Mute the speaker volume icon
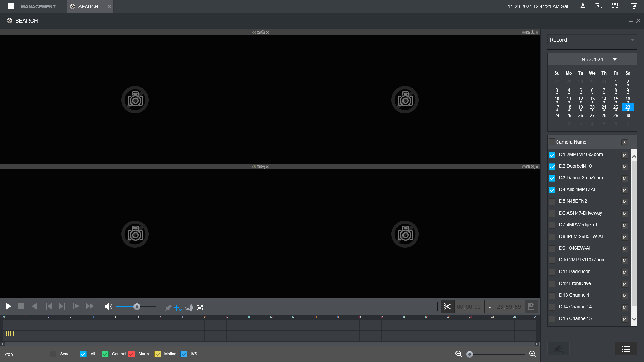644x362 pixels. [x=108, y=307]
